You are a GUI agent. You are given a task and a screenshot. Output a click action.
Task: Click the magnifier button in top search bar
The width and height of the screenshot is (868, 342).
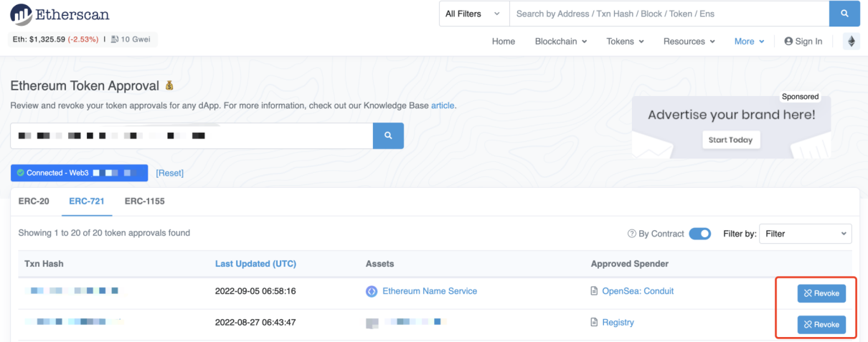(x=844, y=14)
